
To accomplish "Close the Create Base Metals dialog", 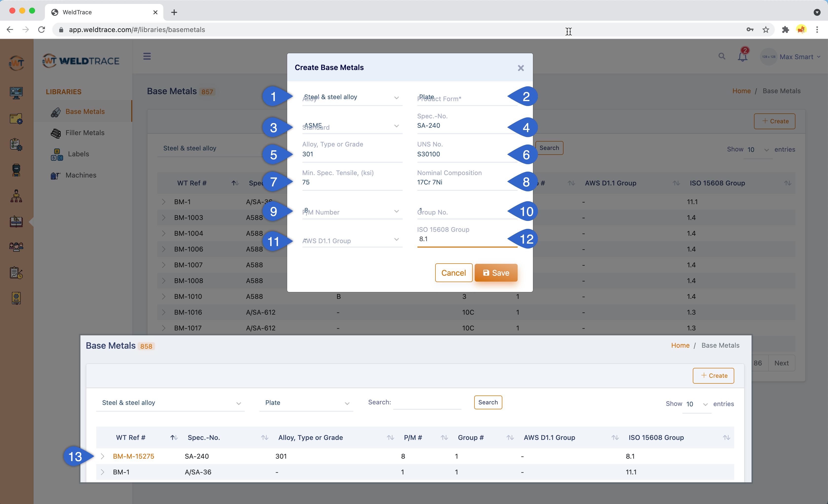I will pyautogui.click(x=521, y=68).
